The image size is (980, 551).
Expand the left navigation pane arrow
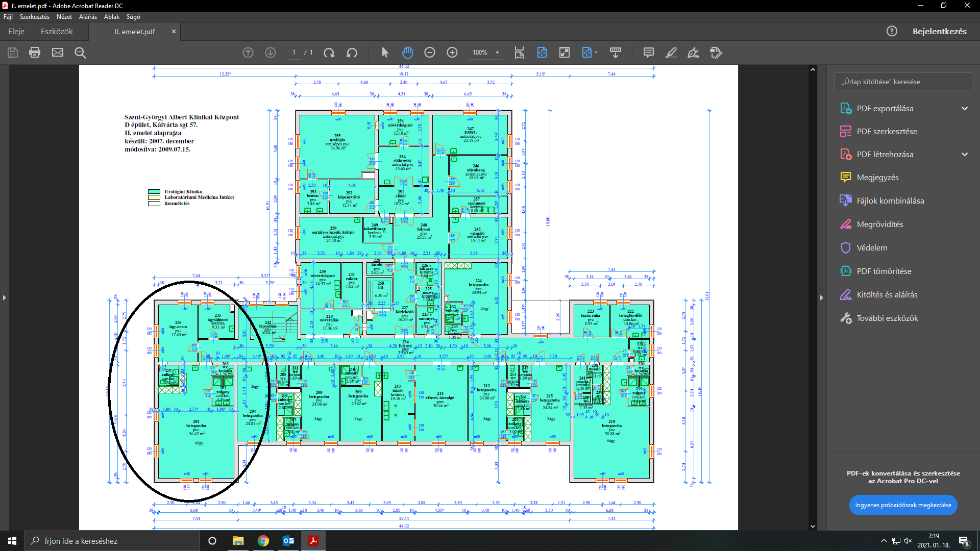[x=5, y=297]
